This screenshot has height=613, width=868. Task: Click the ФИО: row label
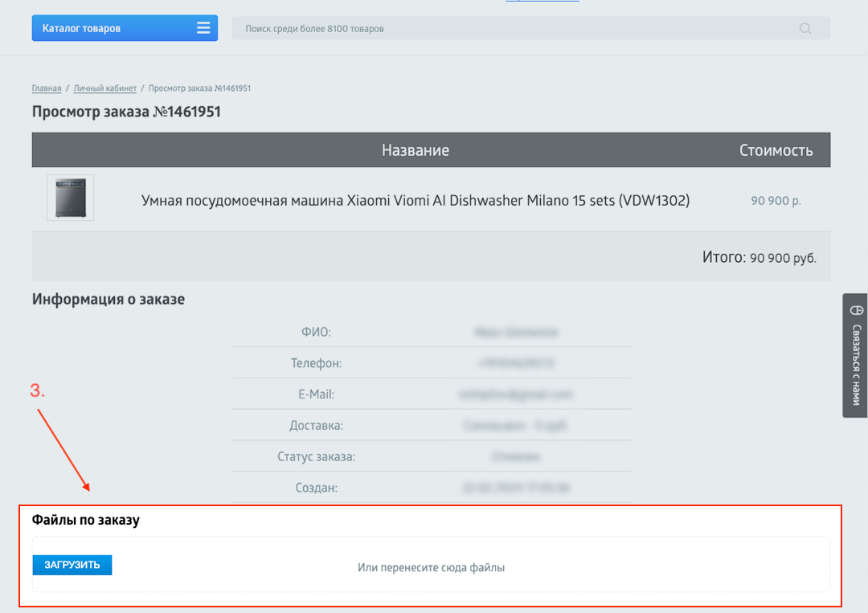click(x=316, y=332)
